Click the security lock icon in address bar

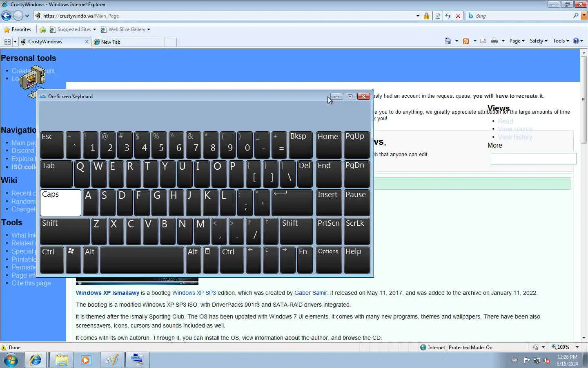(426, 16)
